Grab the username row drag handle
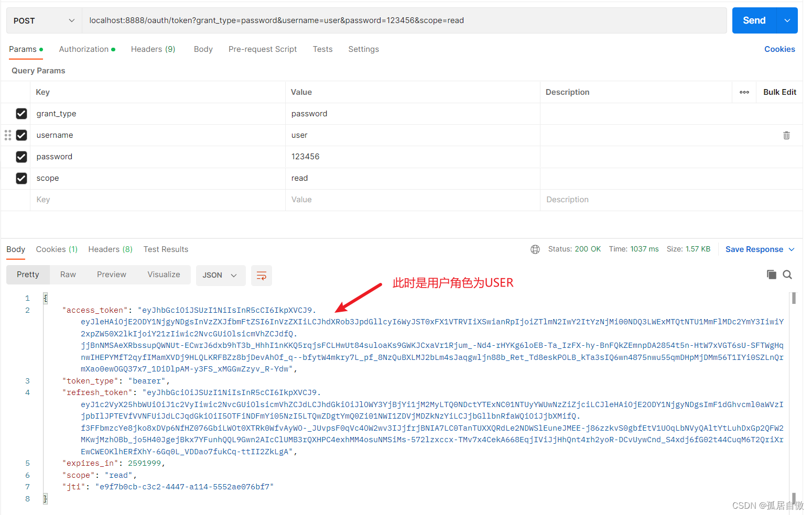The height and width of the screenshot is (515, 812). [x=8, y=135]
